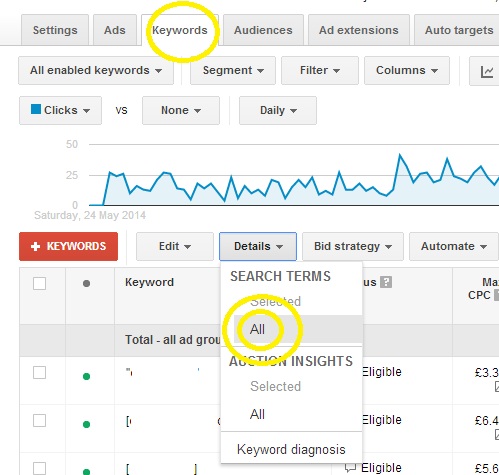Viewport: 499px width, 475px height.
Task: Choose All under Auction Insights
Action: (257, 414)
